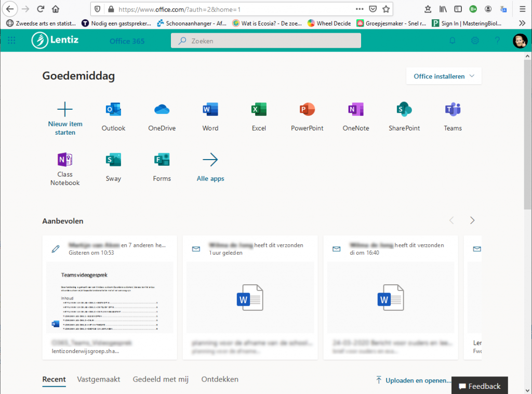This screenshot has height=394, width=532.
Task: Open the app launcher waffle menu
Action: pyautogui.click(x=11, y=41)
